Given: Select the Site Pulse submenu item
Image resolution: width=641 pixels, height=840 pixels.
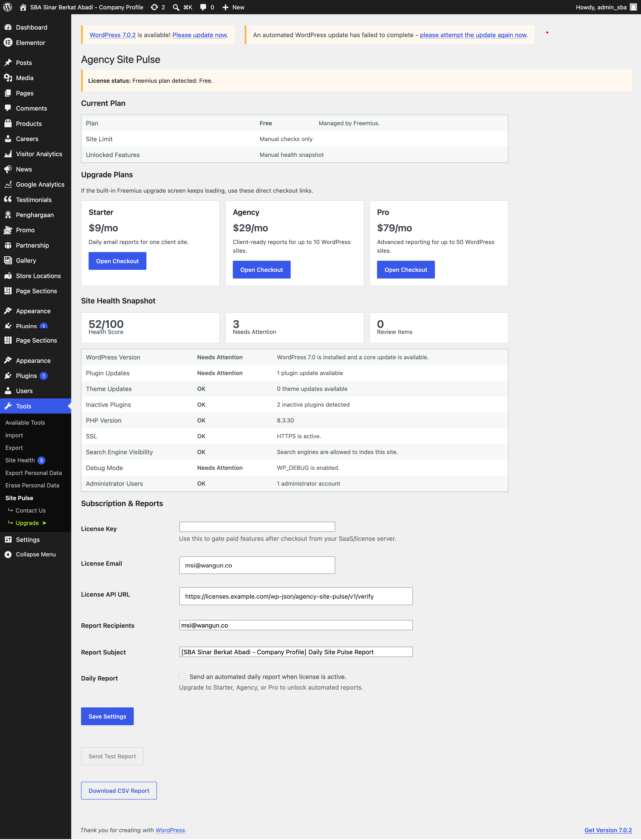Looking at the screenshot, I should [19, 498].
